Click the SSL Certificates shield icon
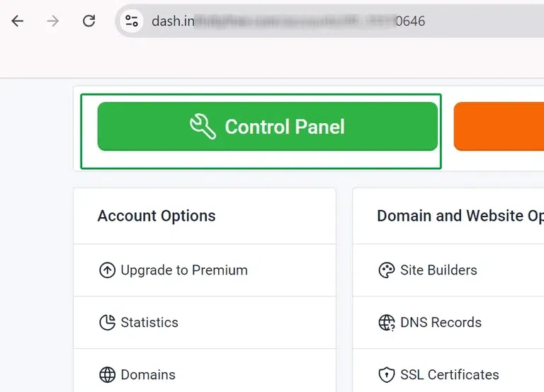Viewport: 544px width, 392px height. (x=387, y=375)
